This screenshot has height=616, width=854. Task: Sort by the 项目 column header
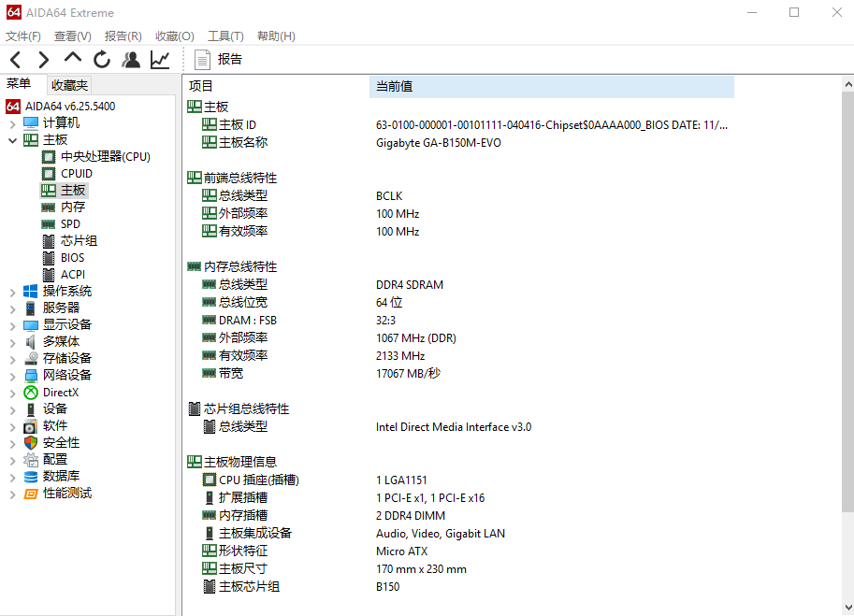tap(277, 87)
